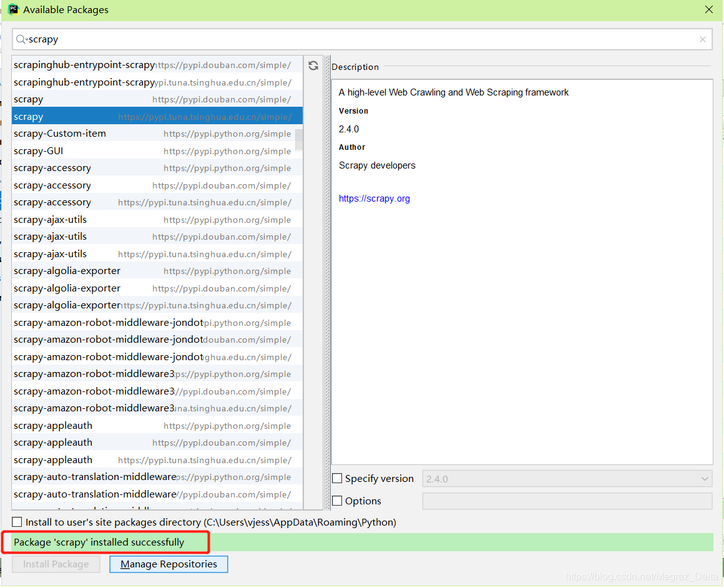Select scrapy-auto-translation-middleware from pypi.python.org
The width and height of the screenshot is (724, 588).
pos(157,477)
